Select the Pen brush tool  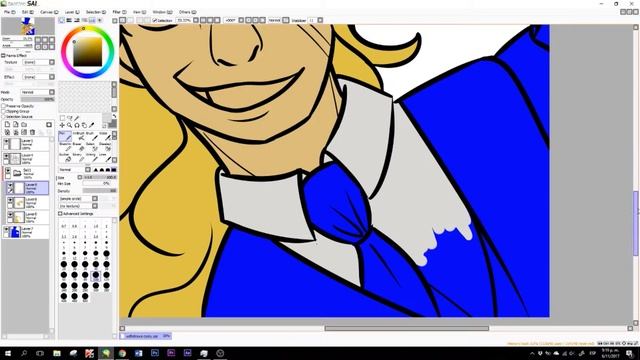(65, 136)
